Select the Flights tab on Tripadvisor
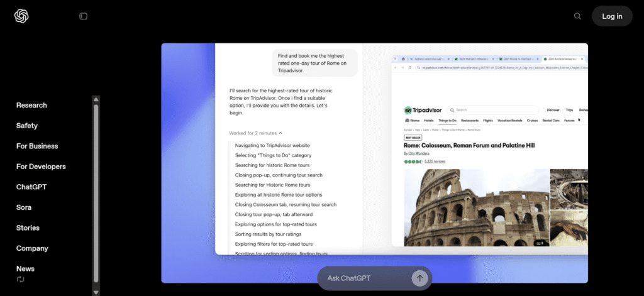The image size is (644, 296). click(488, 121)
